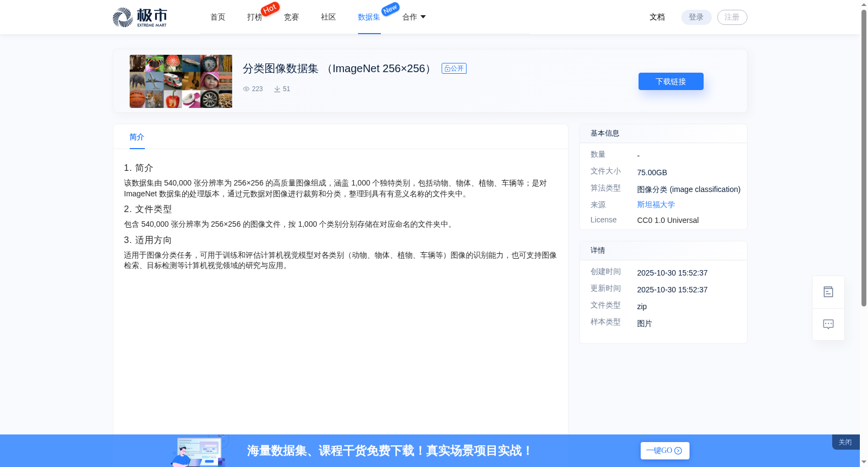868x467 pixels.
Task: Click the 更新时间 label
Action: click(x=605, y=289)
